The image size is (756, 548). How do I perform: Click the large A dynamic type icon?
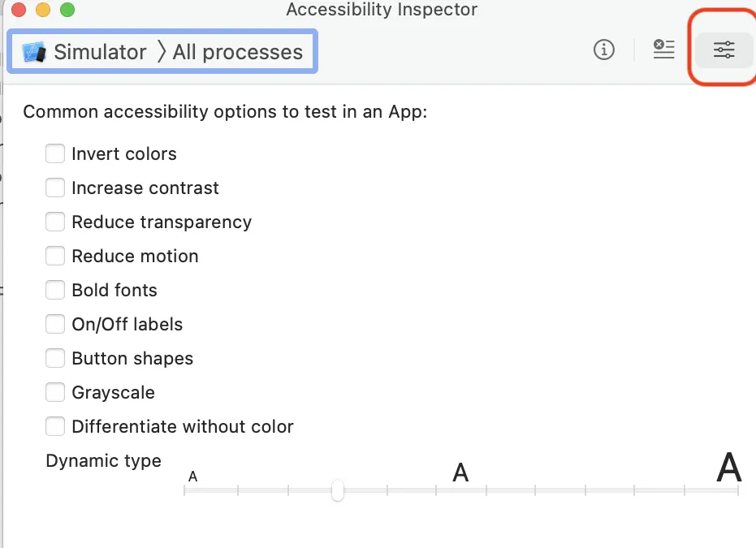728,468
